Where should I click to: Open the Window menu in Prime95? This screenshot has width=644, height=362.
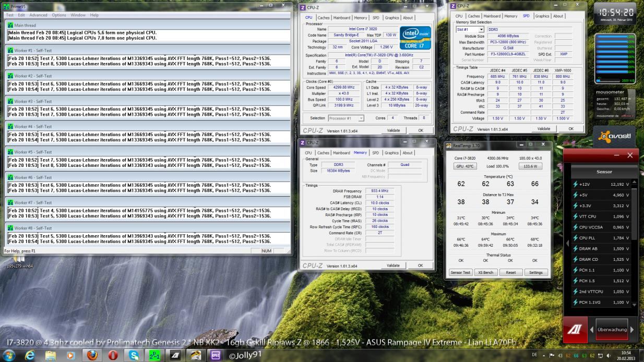tap(78, 15)
